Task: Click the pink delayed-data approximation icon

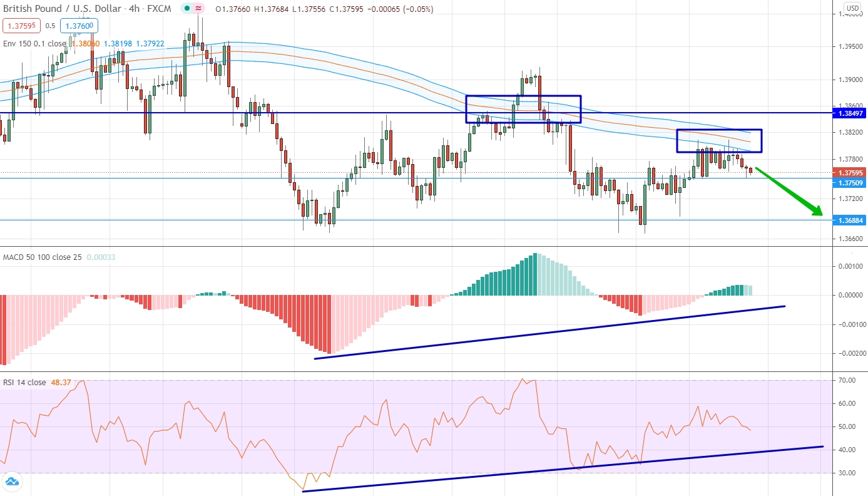Action: point(198,9)
